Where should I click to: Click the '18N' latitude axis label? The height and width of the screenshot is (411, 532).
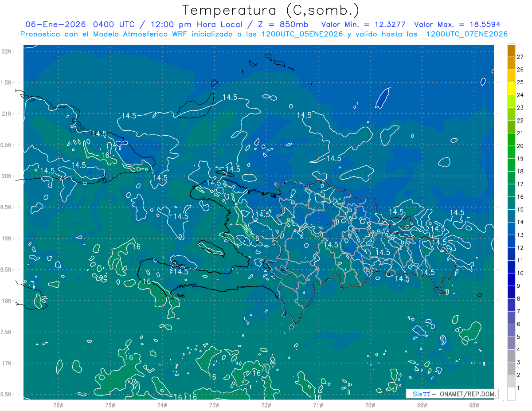[8, 301]
